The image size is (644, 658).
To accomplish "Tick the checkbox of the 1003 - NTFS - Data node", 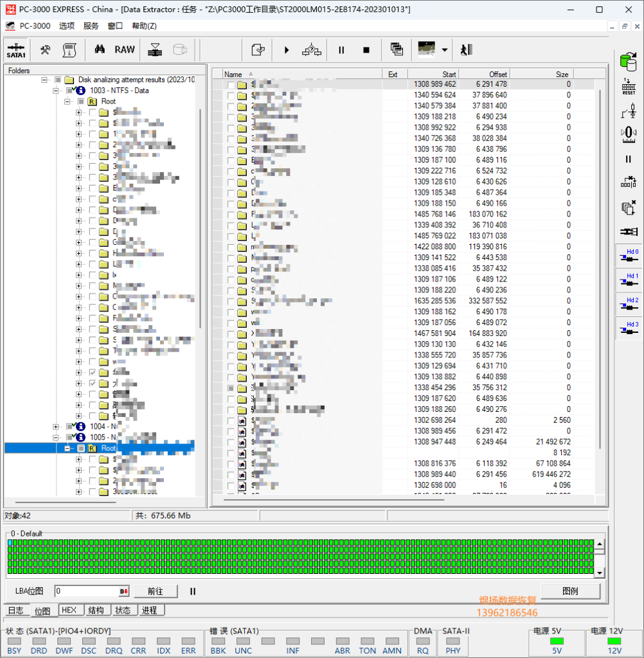I will (70, 91).
